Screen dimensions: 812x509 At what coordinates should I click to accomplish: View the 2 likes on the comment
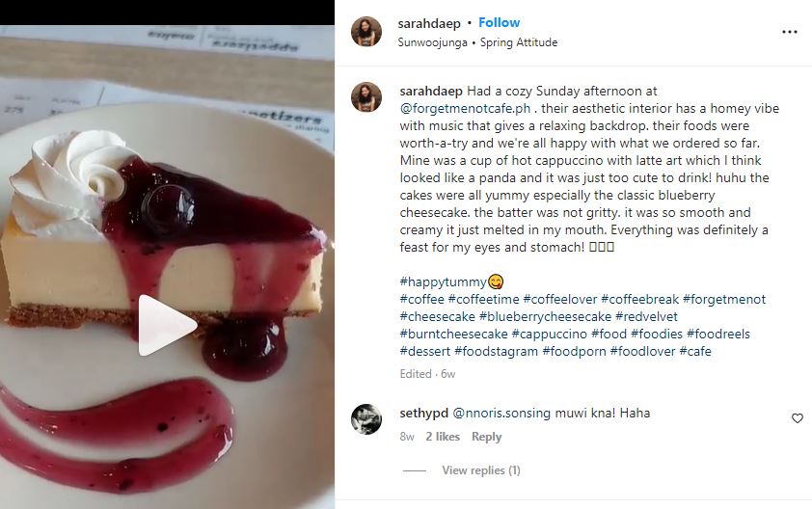[441, 437]
